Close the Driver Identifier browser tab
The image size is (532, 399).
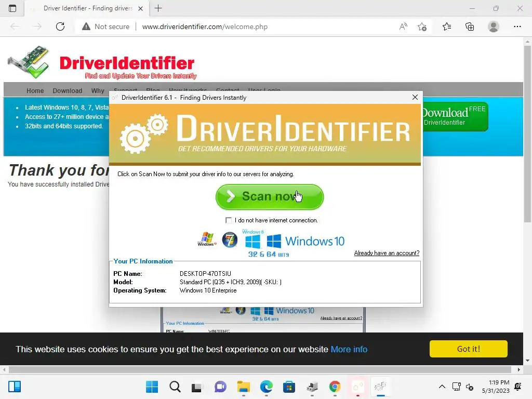click(x=140, y=8)
